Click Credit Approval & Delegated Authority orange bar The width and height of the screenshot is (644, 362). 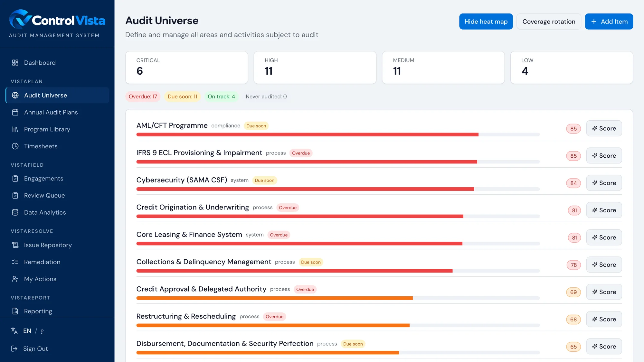274,298
